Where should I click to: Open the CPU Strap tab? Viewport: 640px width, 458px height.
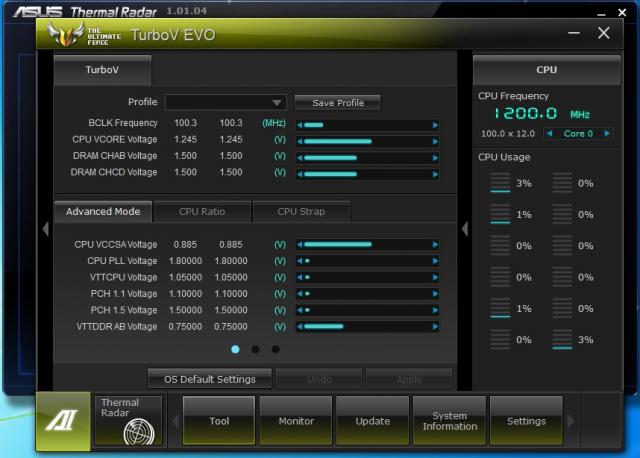point(301,212)
